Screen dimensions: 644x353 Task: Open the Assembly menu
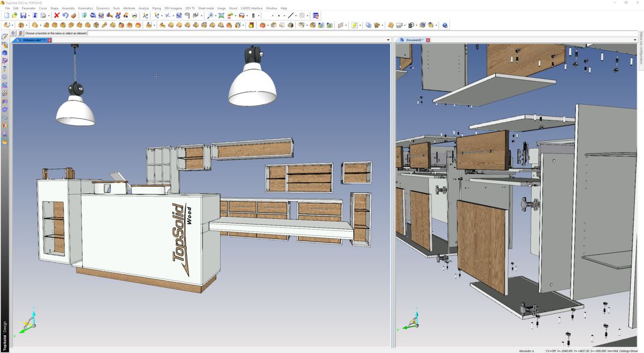(x=68, y=8)
